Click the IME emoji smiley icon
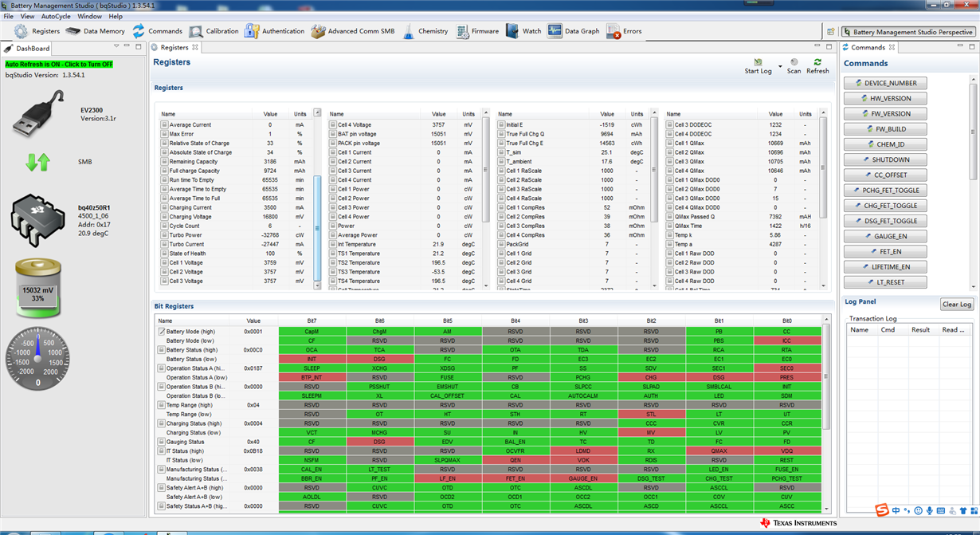Screen dimensions: 980x535 click(919, 510)
